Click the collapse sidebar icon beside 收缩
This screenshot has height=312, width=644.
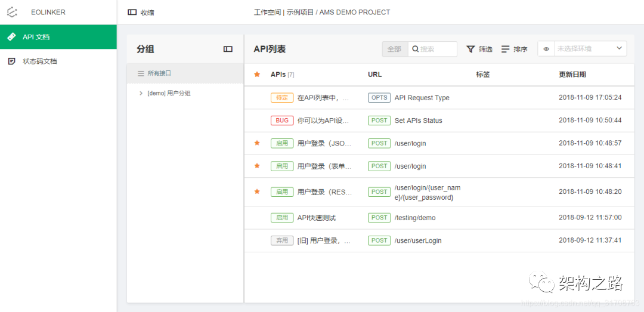click(x=132, y=13)
